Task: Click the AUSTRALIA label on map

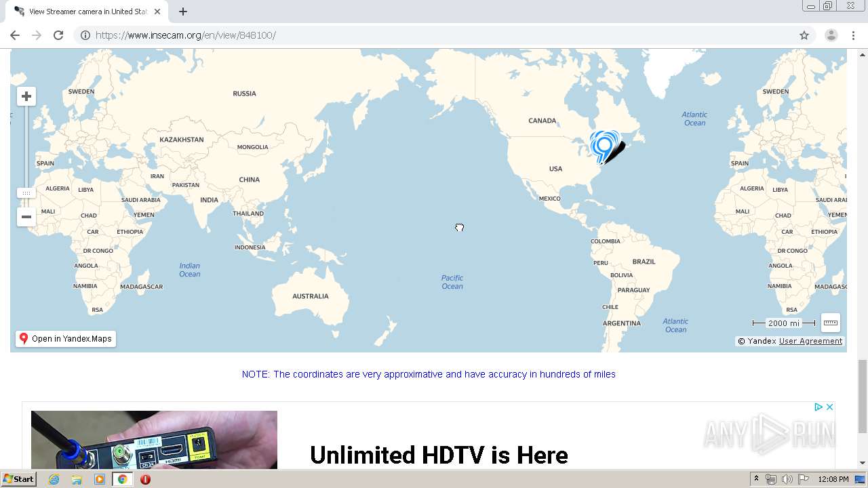Action: pos(311,296)
